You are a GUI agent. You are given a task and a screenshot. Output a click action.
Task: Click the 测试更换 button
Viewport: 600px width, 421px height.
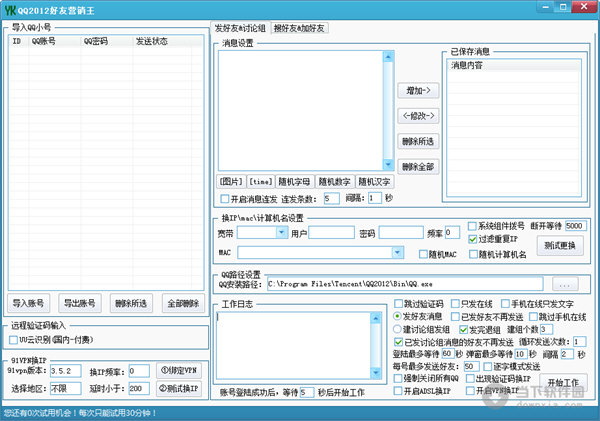pyautogui.click(x=560, y=246)
